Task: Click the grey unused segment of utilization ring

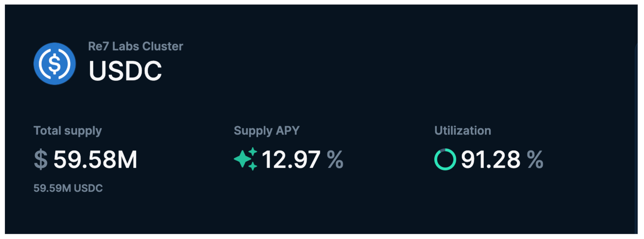Action: click(442, 150)
